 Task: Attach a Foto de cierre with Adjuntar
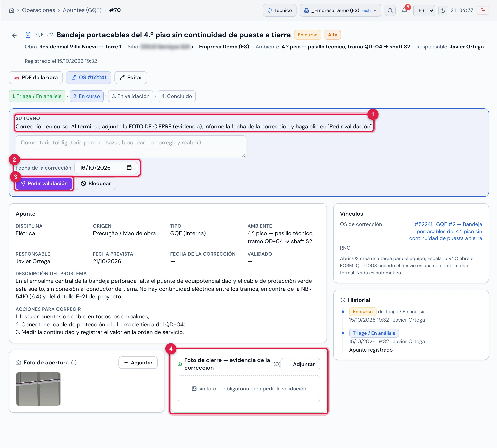(300, 364)
